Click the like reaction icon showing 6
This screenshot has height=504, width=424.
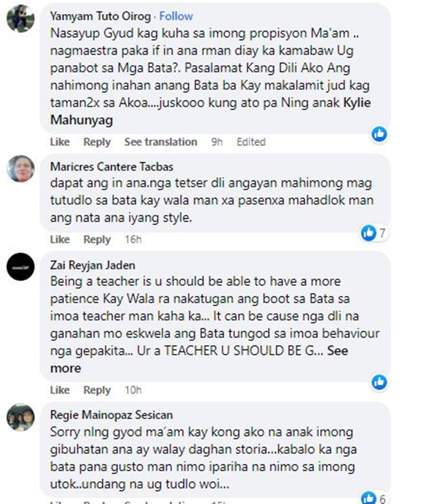click(x=369, y=498)
